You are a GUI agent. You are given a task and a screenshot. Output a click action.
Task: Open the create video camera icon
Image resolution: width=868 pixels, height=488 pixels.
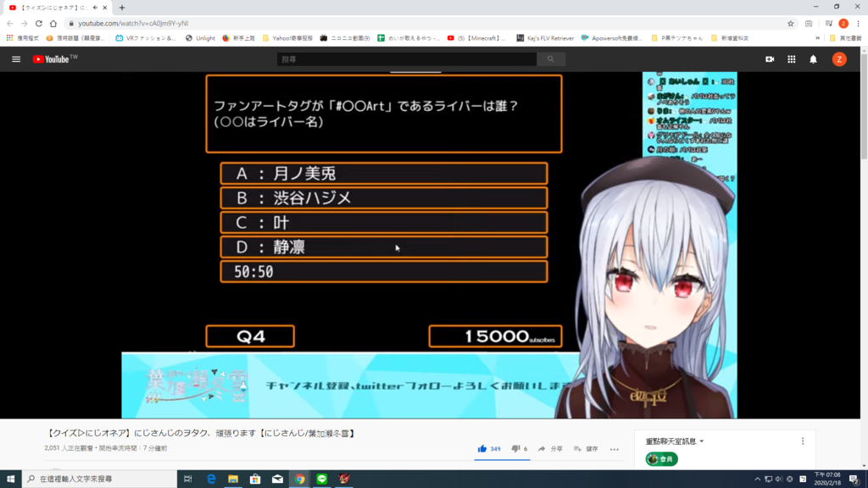pyautogui.click(x=770, y=59)
